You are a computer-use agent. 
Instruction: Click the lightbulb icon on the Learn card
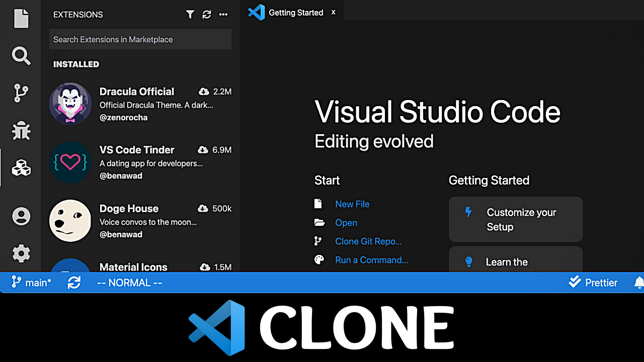point(469,261)
